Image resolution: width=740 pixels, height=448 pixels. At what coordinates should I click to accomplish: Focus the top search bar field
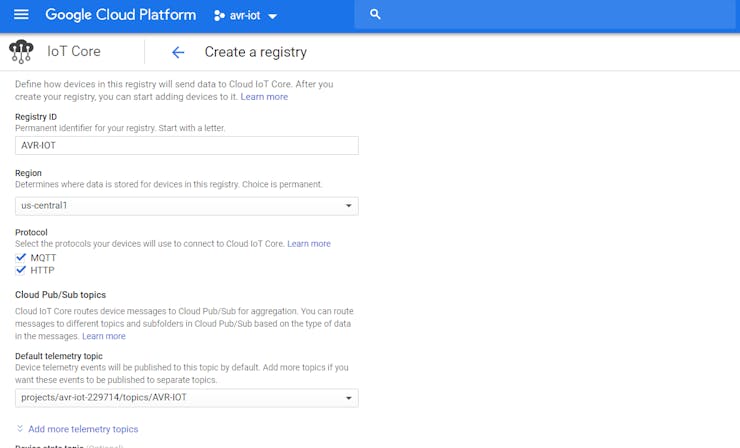pos(547,15)
